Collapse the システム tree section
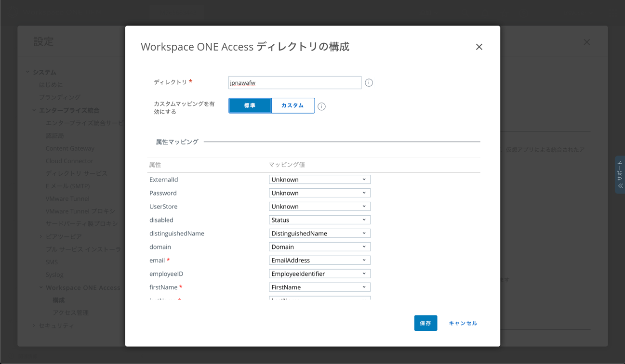 pos(27,72)
